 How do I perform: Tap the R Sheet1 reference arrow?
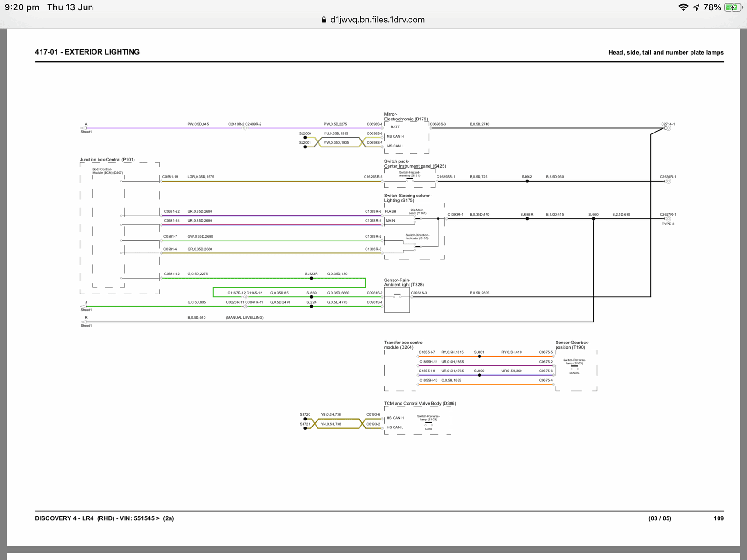(x=84, y=322)
